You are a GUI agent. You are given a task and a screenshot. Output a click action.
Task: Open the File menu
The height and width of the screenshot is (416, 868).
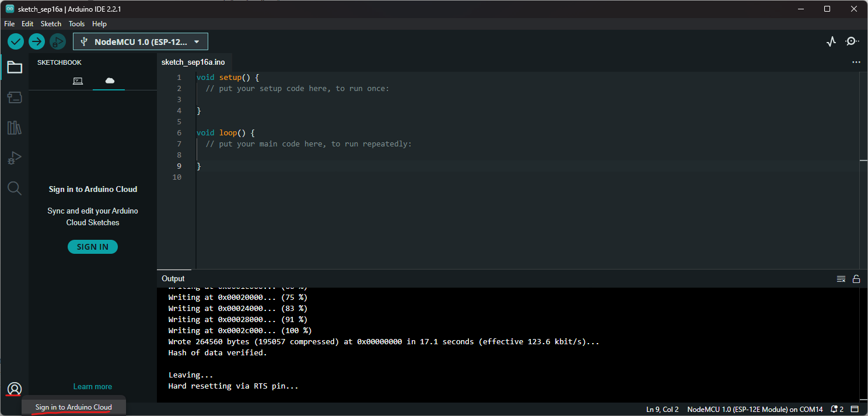[x=9, y=24]
